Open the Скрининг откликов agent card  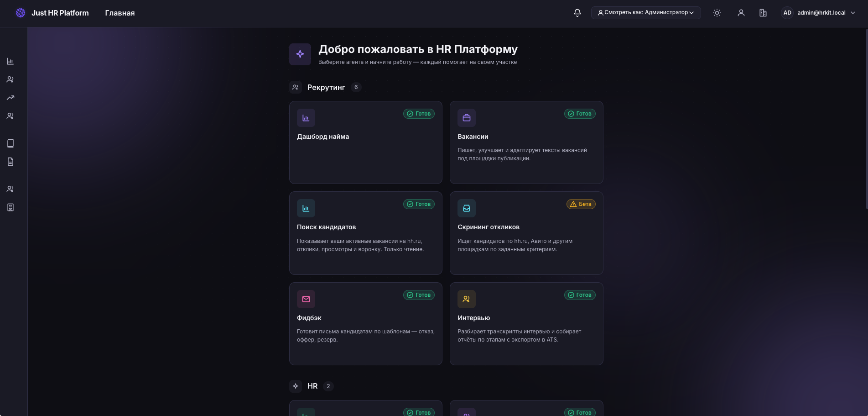coord(526,233)
